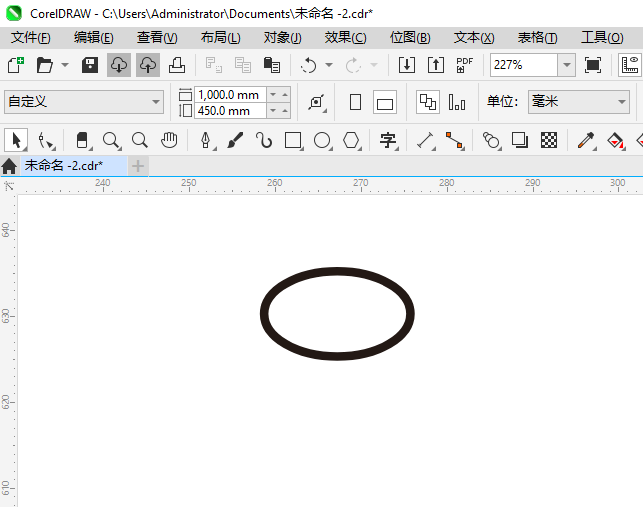Select the plain magnifier zoom tool
643x507 pixels.
(x=140, y=140)
